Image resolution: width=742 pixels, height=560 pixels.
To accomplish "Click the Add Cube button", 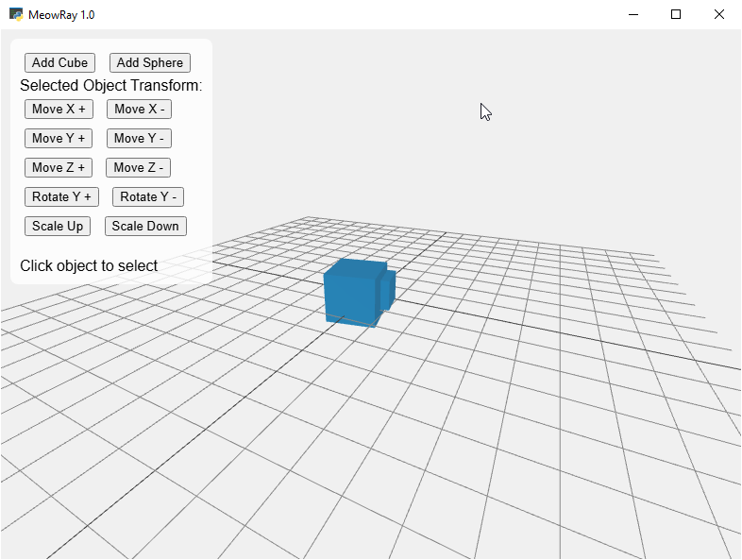I will pos(59,62).
